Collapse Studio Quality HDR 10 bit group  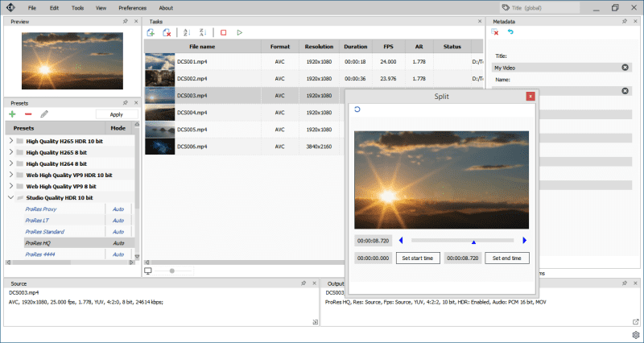tap(11, 197)
